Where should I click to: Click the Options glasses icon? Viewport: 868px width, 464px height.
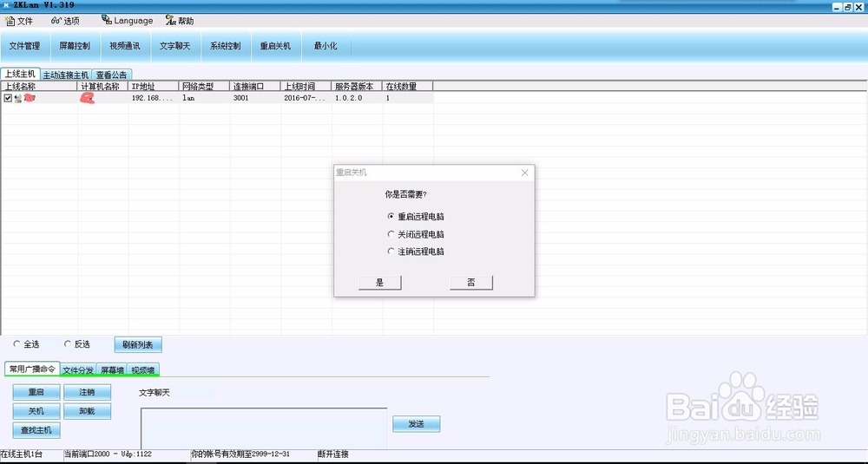click(56, 21)
